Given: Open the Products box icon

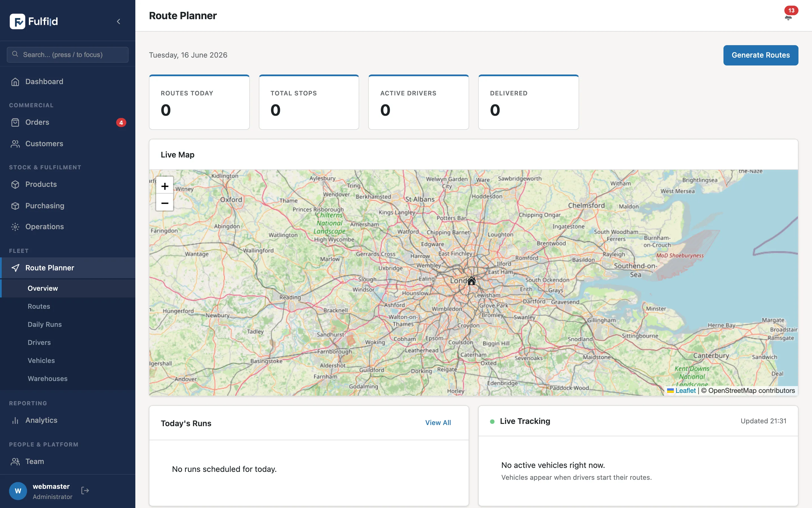Looking at the screenshot, I should coord(15,185).
